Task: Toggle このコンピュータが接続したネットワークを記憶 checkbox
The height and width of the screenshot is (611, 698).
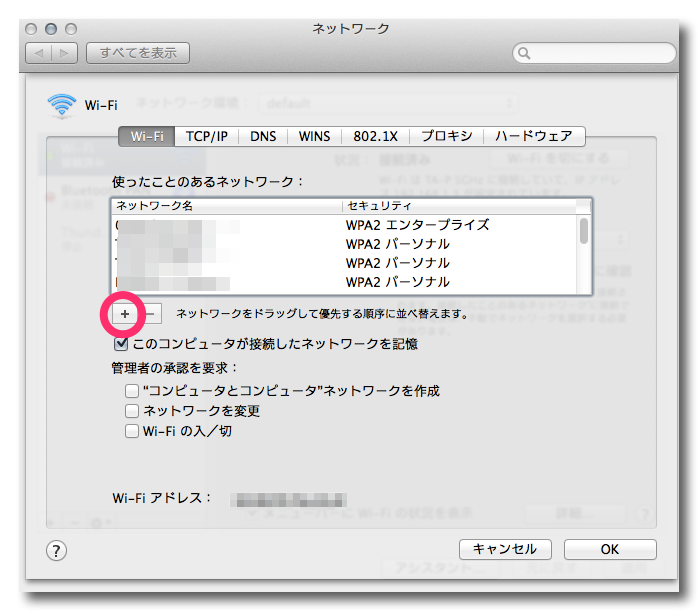Action: (x=121, y=344)
